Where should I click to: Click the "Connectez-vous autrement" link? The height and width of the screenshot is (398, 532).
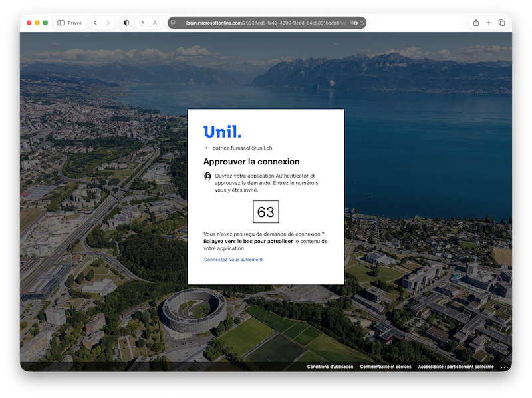[x=233, y=260]
